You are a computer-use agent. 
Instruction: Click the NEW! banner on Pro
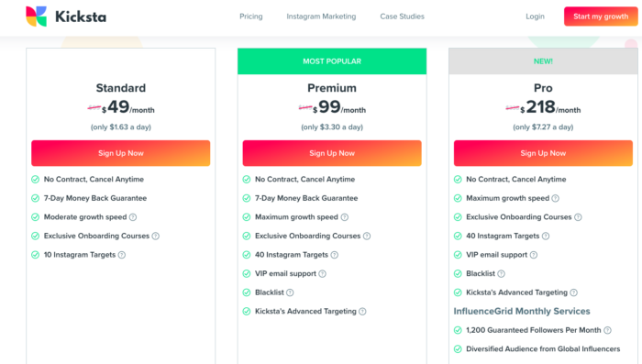click(x=543, y=61)
